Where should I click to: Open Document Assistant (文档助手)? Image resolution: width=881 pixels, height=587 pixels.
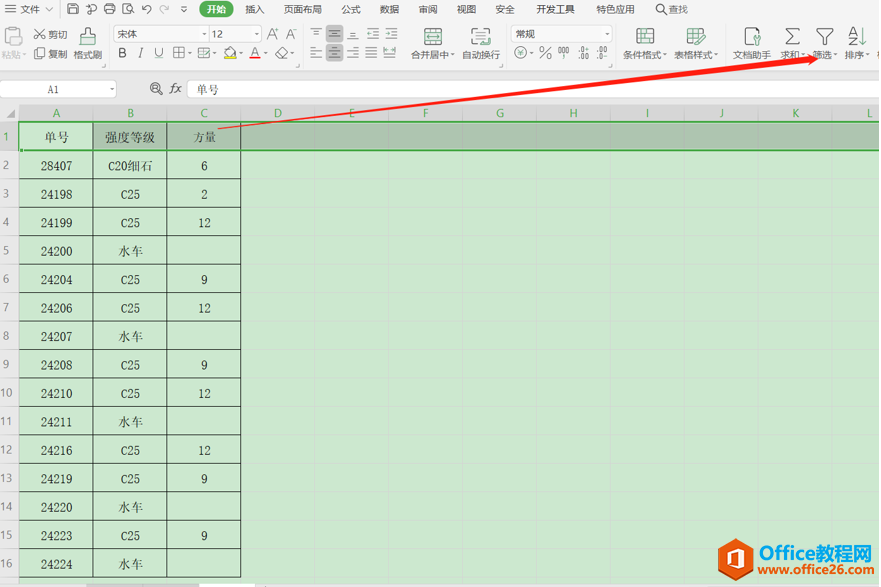[x=752, y=43]
